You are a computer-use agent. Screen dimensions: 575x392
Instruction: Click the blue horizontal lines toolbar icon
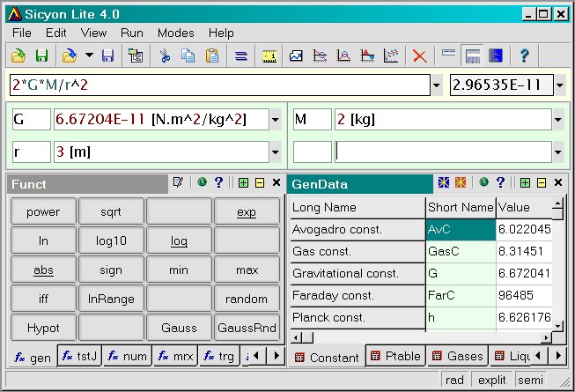pos(241,55)
